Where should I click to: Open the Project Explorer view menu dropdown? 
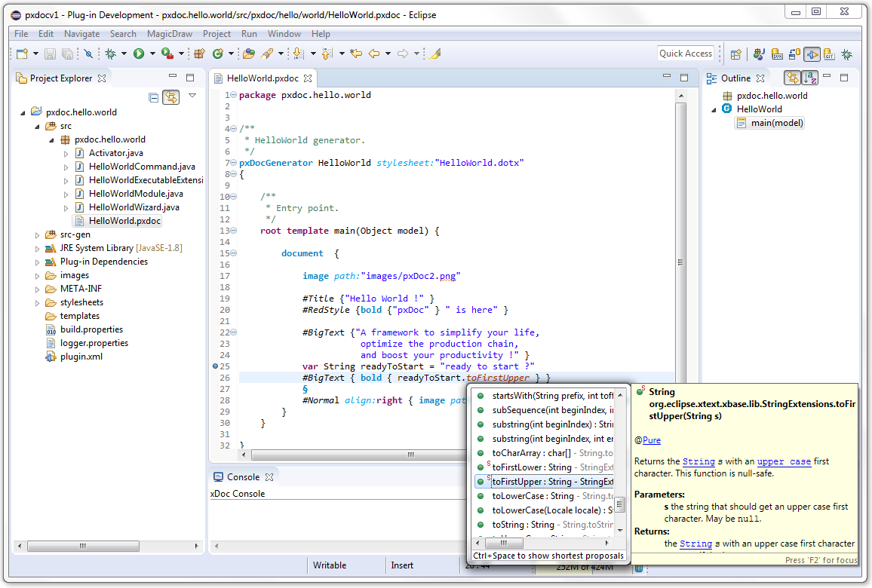(192, 96)
